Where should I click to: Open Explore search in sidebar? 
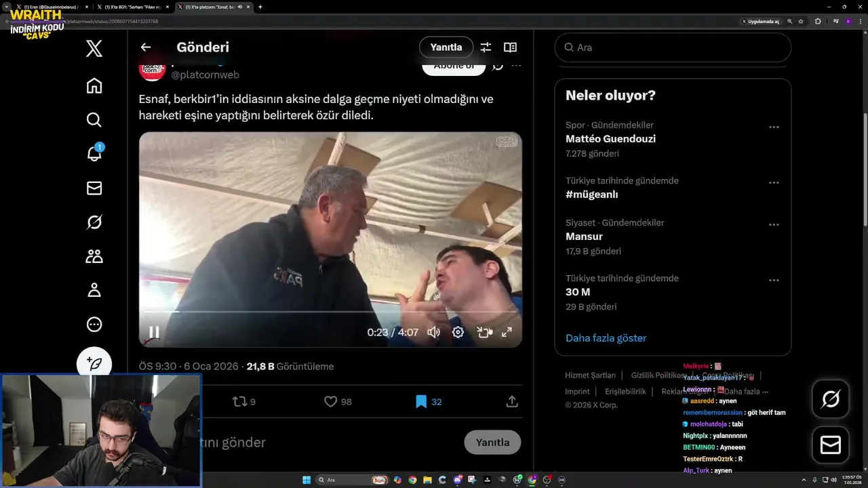point(94,119)
